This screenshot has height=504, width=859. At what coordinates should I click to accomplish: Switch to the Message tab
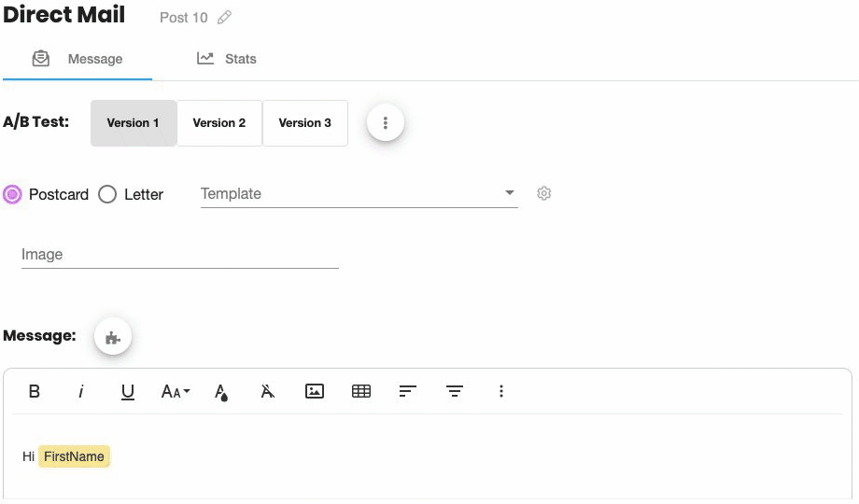(x=77, y=59)
